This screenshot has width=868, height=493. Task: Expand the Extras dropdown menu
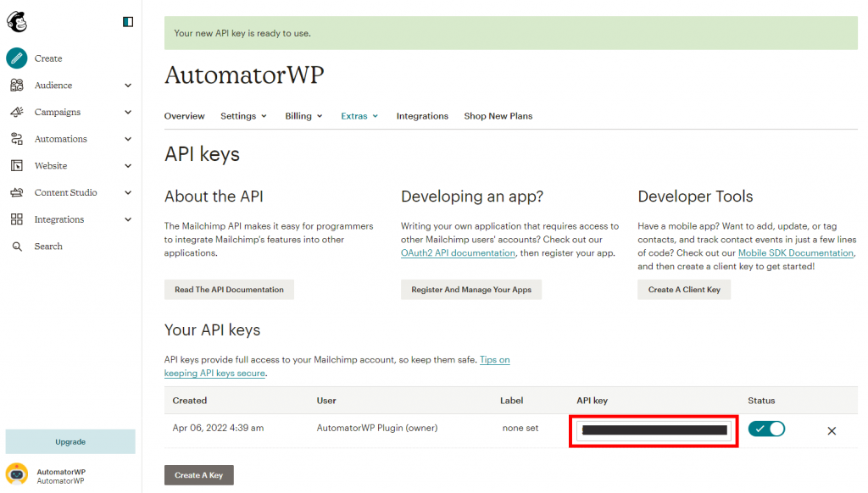[359, 116]
